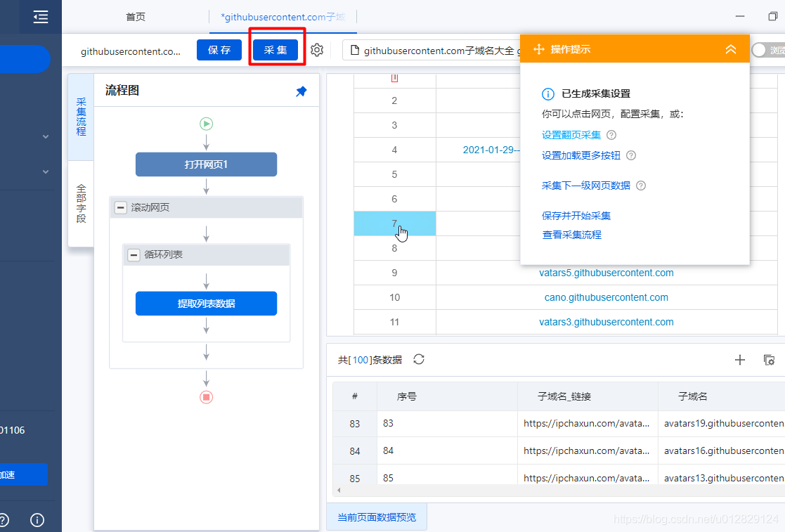Click page document icon in URL bar
The width and height of the screenshot is (785, 532).
click(354, 50)
